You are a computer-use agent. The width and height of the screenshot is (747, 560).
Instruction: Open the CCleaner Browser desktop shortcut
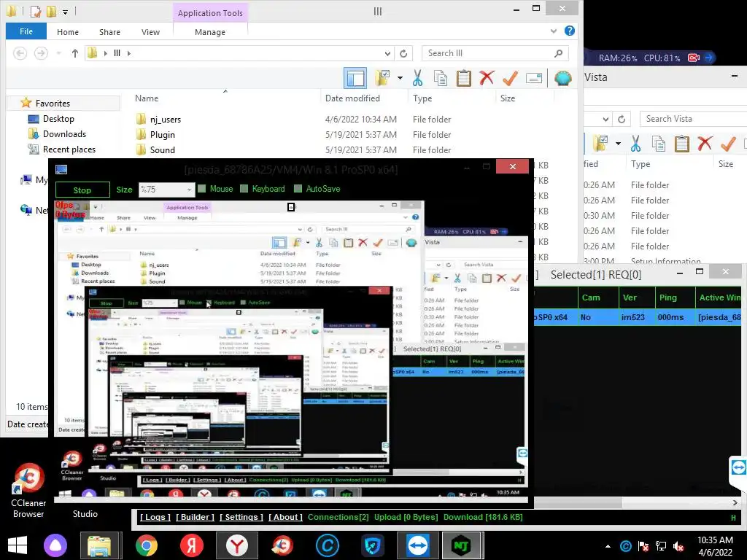(x=28, y=491)
